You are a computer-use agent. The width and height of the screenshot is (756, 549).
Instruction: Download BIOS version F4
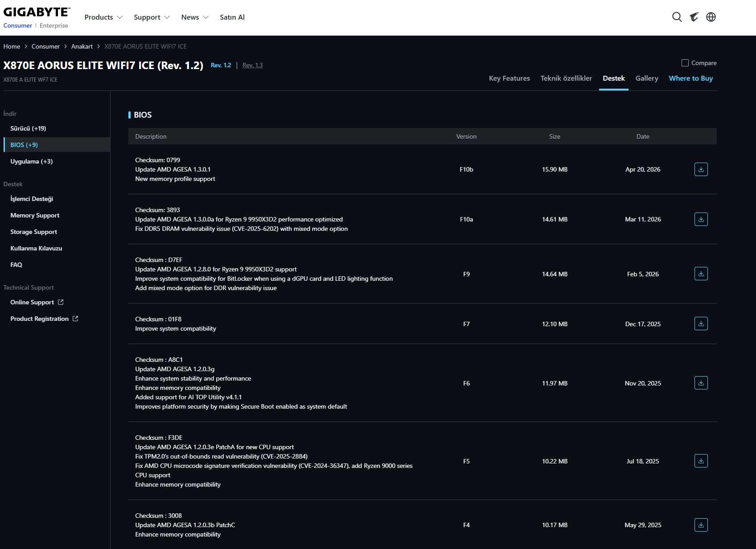point(701,525)
